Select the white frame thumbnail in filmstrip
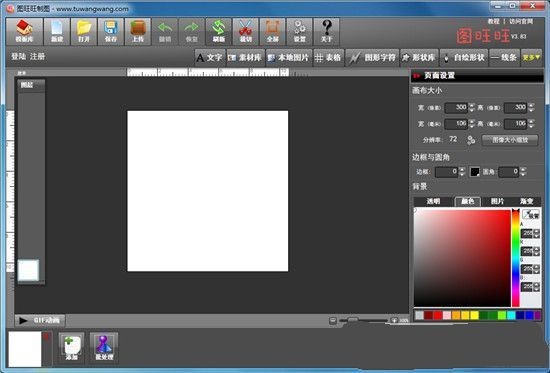The height and width of the screenshot is (373, 550). click(25, 349)
